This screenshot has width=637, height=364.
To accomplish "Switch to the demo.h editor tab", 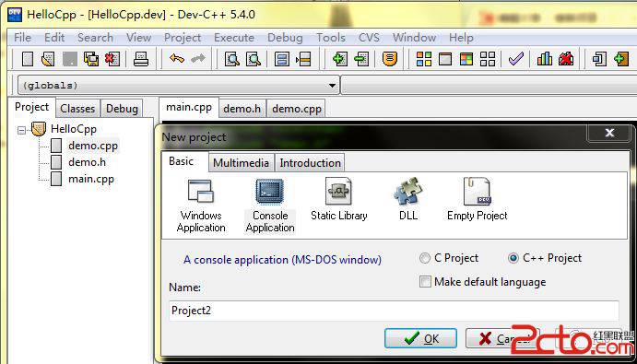I will click(242, 109).
